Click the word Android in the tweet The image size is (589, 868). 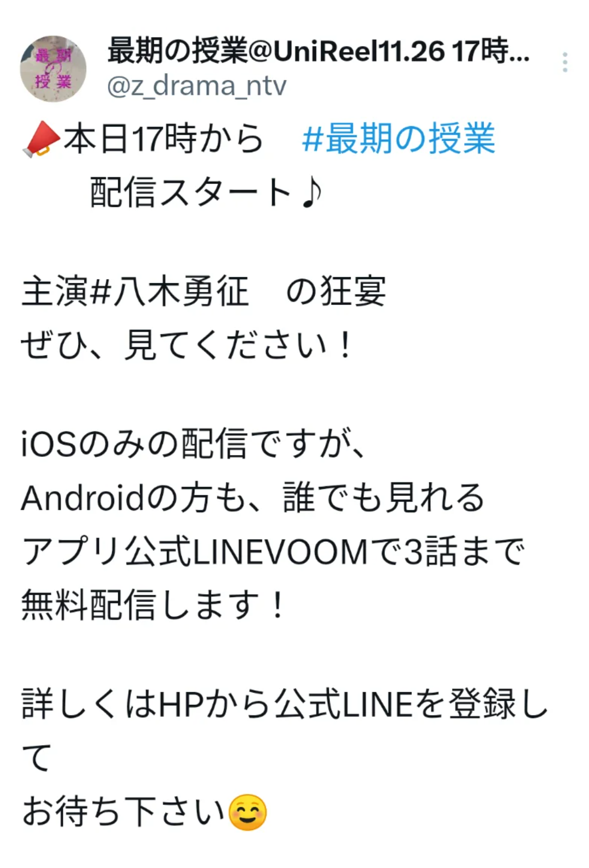[x=83, y=498]
